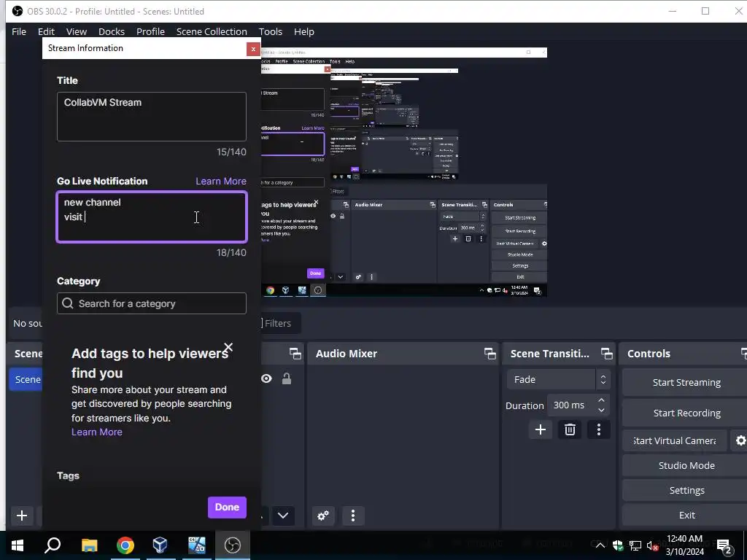Open VirtualBox from taskbar
Viewport: 747px width, 560px height.
[x=160, y=545]
